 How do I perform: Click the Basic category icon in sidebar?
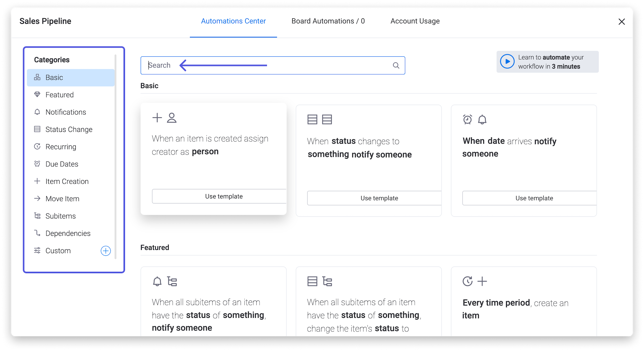(x=38, y=78)
